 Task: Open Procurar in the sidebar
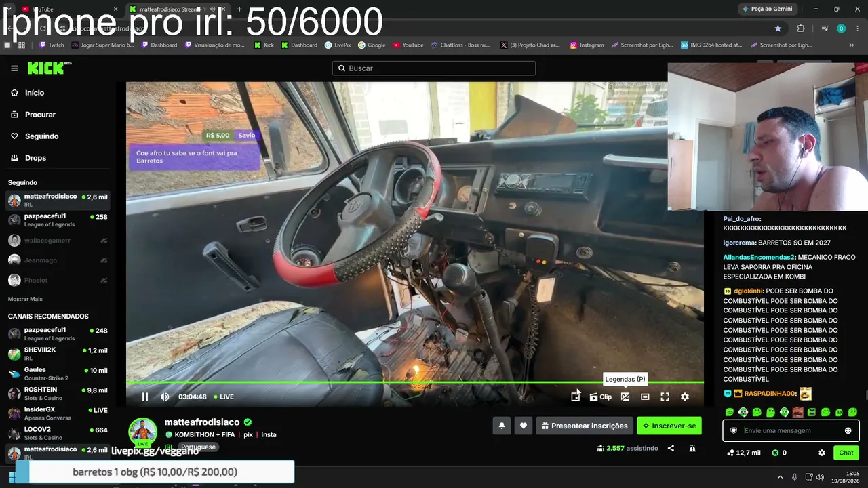click(40, 115)
